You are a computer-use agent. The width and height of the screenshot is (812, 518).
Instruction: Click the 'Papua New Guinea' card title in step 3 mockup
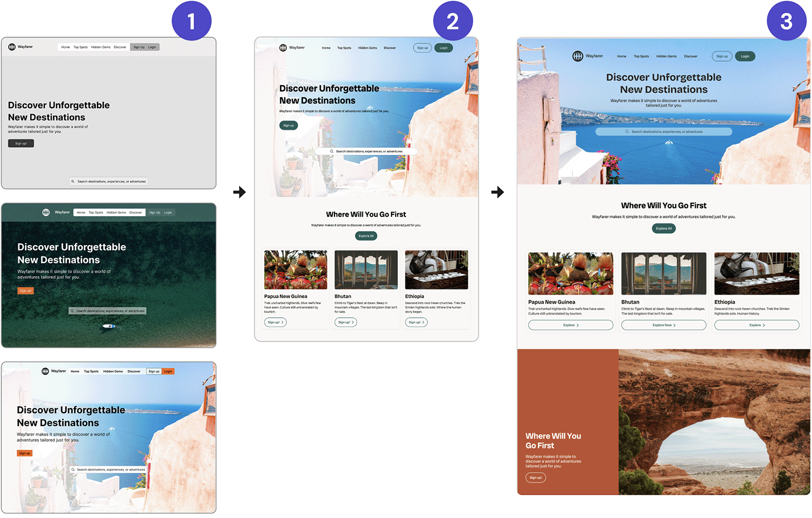pos(552,302)
